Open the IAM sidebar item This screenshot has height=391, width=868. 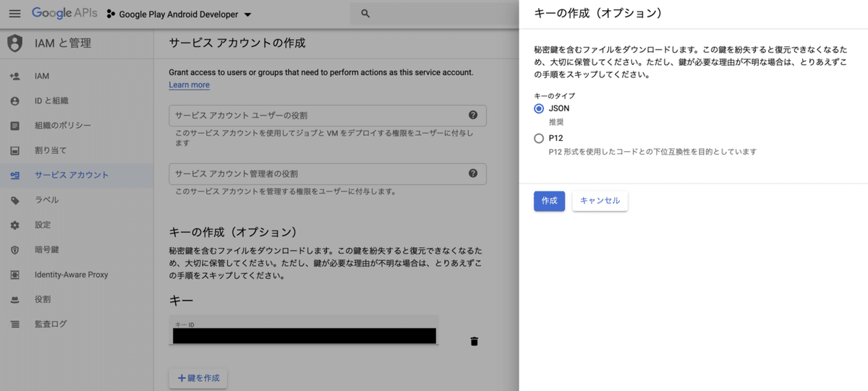[x=77, y=76]
